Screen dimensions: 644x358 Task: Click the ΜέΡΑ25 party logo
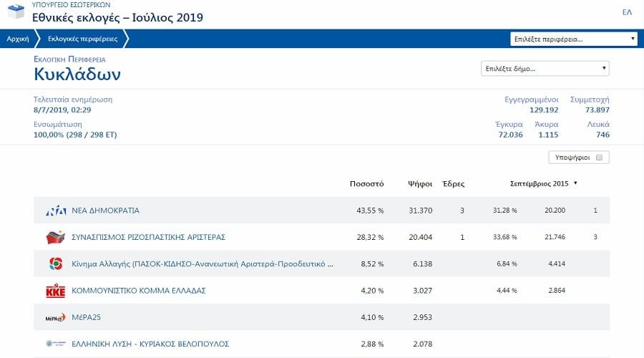pos(55,317)
